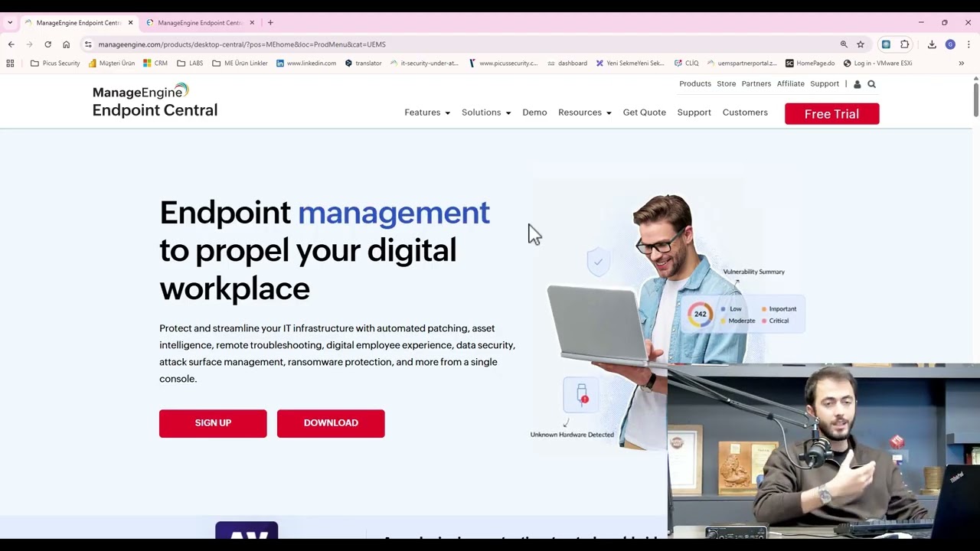Open the Get Quote menu item
Image resolution: width=980 pixels, height=551 pixels.
point(644,112)
